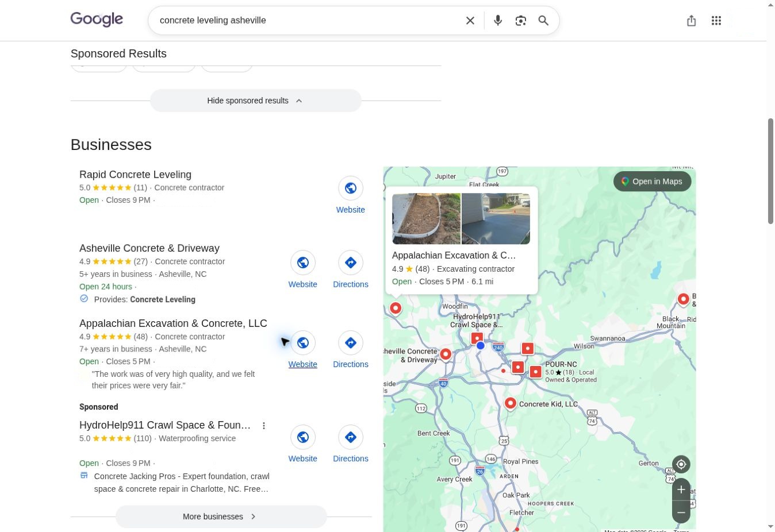The height and width of the screenshot is (532, 775).
Task: Open Asheville Concrete & Driveway listing title
Action: [x=149, y=248]
